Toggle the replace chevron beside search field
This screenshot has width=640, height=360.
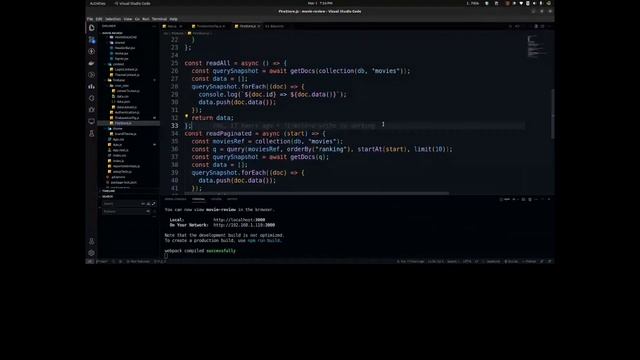coord(100,207)
